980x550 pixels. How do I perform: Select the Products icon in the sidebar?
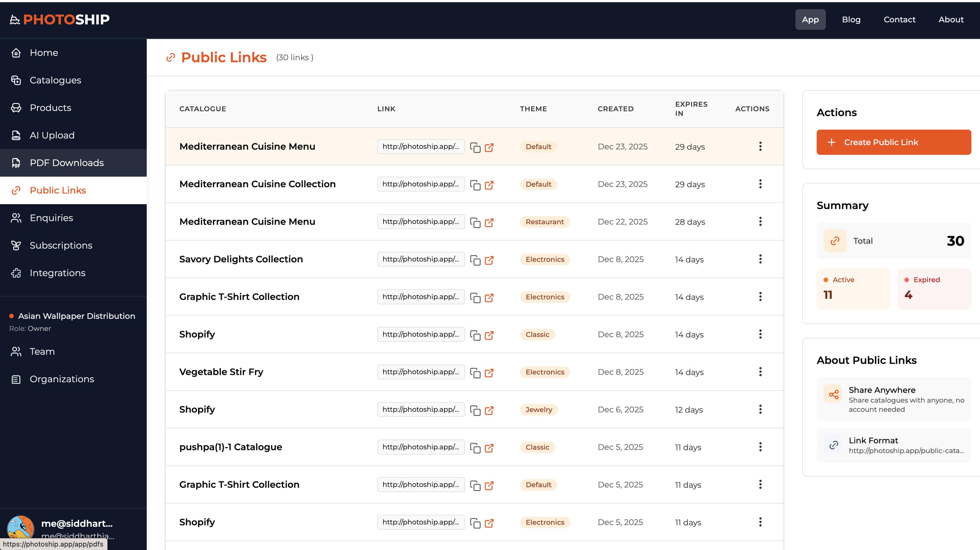coord(16,108)
